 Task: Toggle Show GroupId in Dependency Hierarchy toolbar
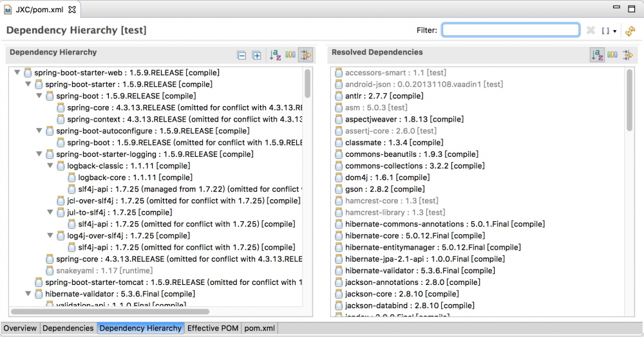[290, 55]
